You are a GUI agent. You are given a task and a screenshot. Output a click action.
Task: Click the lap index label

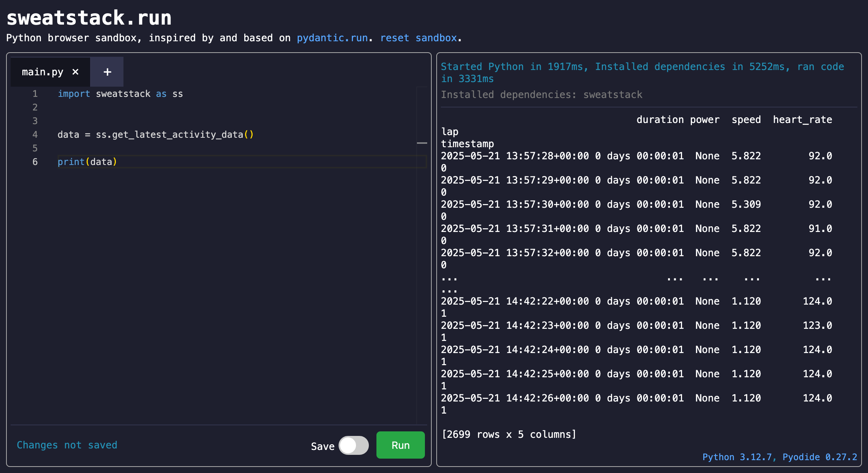tap(450, 132)
